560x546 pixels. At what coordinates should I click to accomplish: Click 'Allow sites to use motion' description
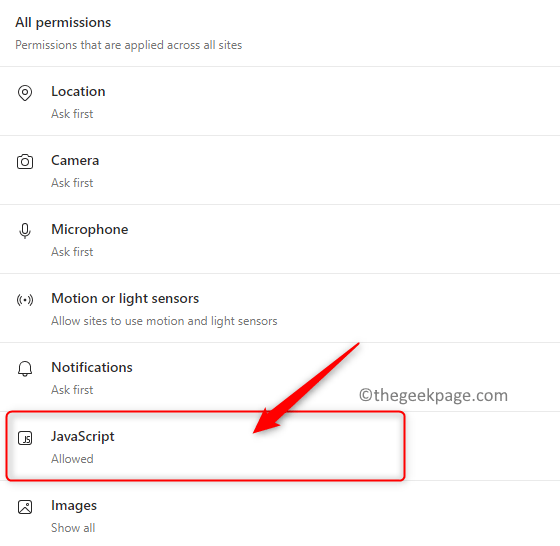(164, 321)
